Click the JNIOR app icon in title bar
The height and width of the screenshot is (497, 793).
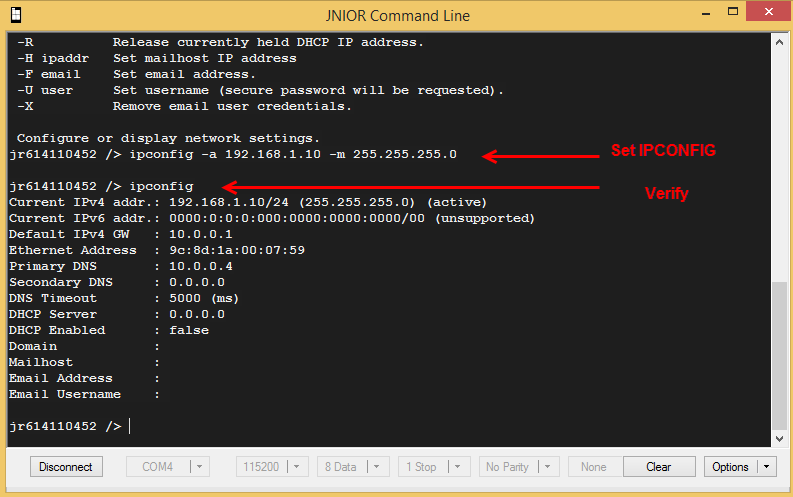tap(16, 15)
